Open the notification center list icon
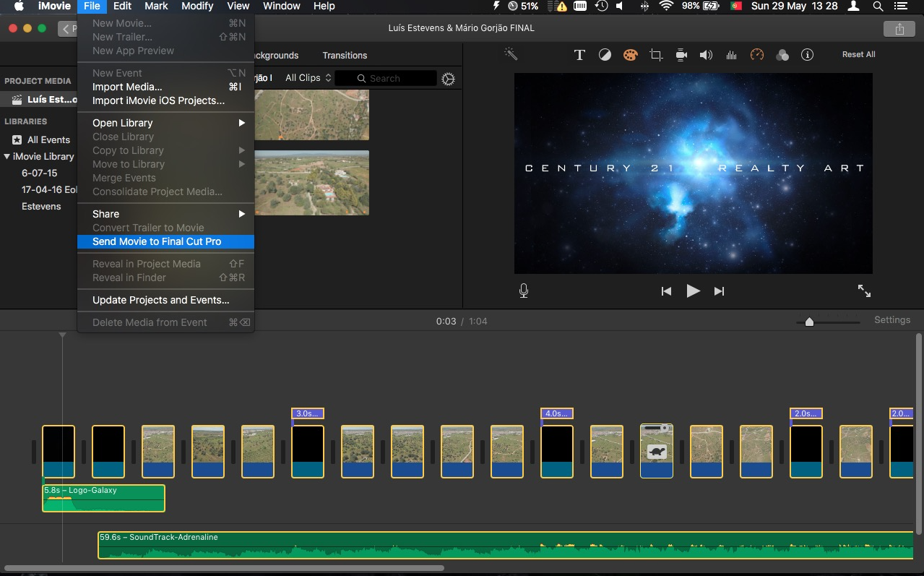 pyautogui.click(x=900, y=6)
